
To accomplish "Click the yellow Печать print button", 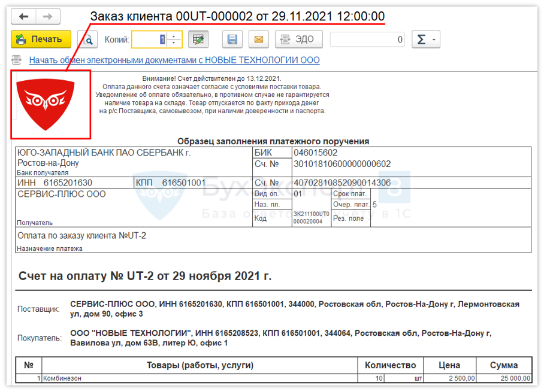I will pos(41,39).
